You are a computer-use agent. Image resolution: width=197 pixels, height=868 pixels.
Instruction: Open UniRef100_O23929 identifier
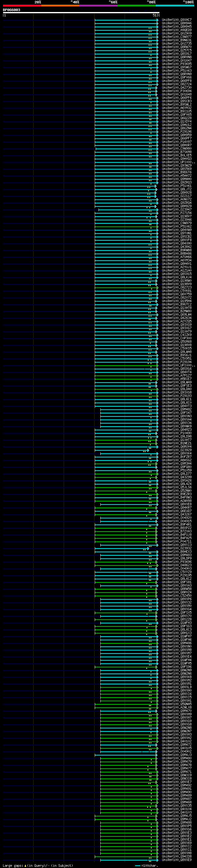pos(177,450)
